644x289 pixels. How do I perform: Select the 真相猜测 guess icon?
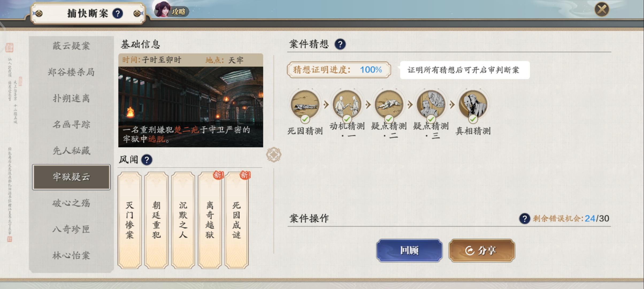click(x=473, y=105)
